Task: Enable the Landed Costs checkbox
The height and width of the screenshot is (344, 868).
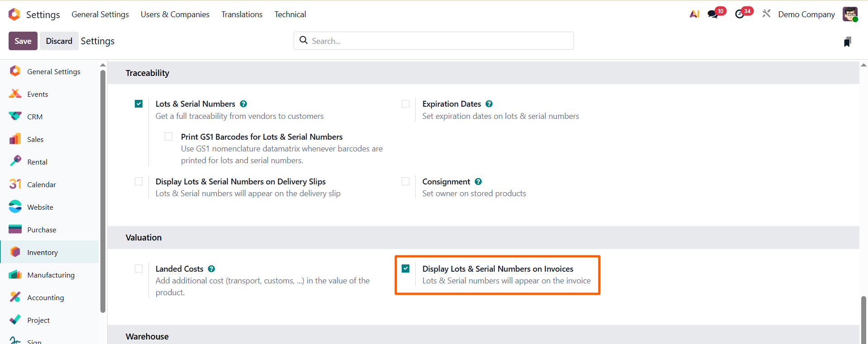Action: tap(139, 269)
